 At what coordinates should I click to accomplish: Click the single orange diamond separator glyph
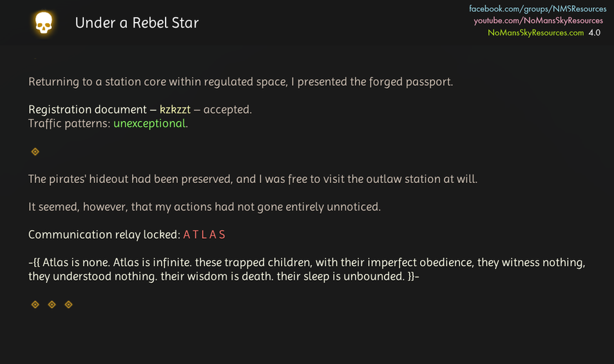[x=35, y=151]
